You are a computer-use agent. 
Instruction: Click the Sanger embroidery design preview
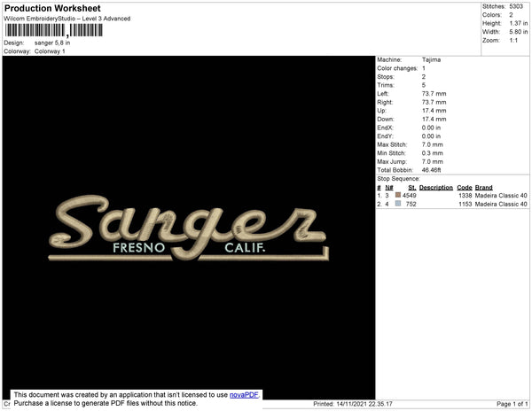[189, 228]
